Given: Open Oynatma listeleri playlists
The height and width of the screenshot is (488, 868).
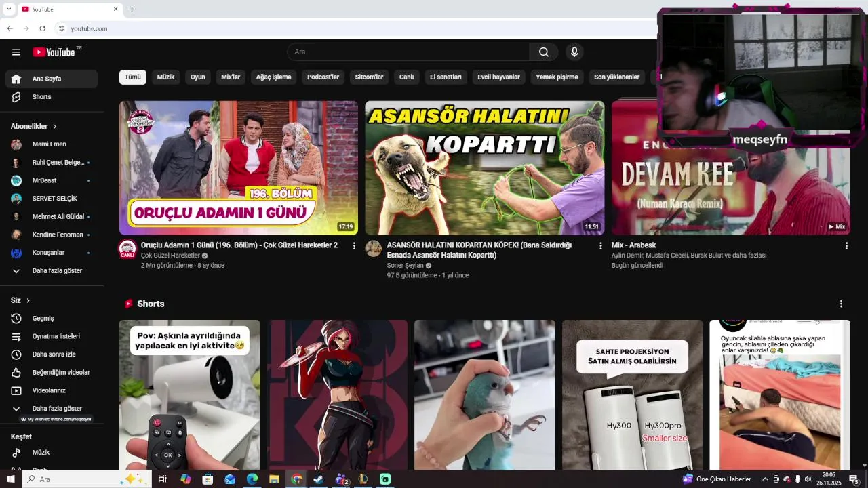Looking at the screenshot, I should 52,336.
